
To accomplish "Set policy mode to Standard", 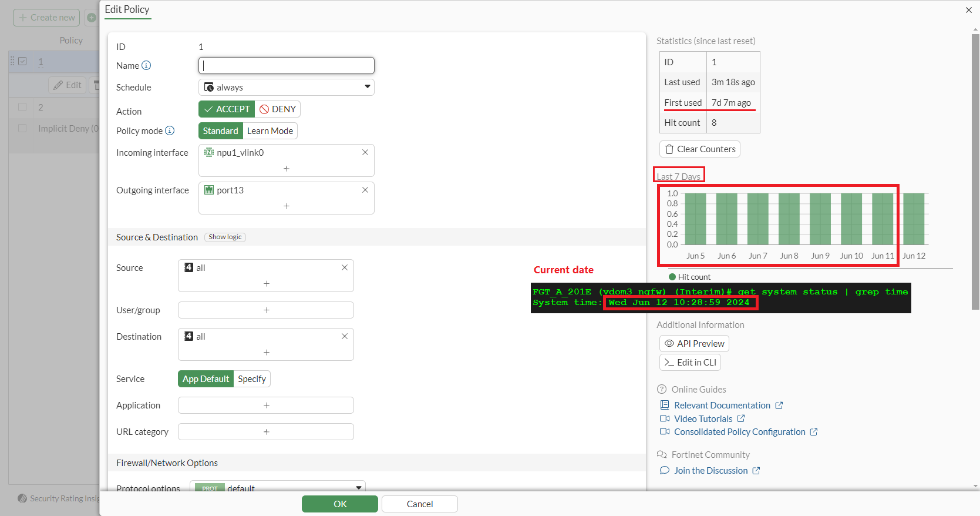I will pos(221,130).
